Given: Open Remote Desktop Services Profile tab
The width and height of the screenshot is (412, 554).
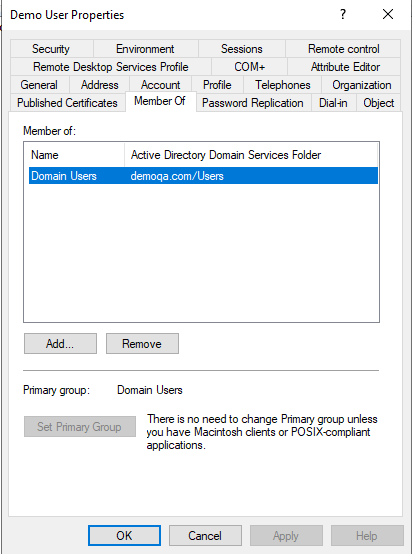Looking at the screenshot, I should [x=111, y=67].
